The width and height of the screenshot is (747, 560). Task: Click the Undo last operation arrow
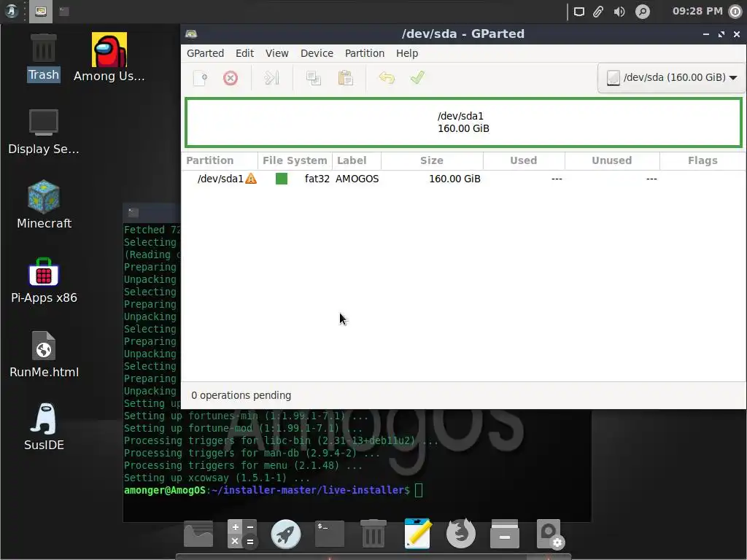point(387,77)
